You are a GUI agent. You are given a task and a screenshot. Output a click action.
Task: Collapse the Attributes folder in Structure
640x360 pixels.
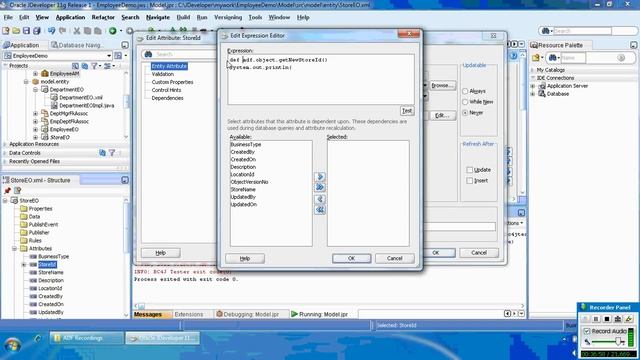[14, 249]
